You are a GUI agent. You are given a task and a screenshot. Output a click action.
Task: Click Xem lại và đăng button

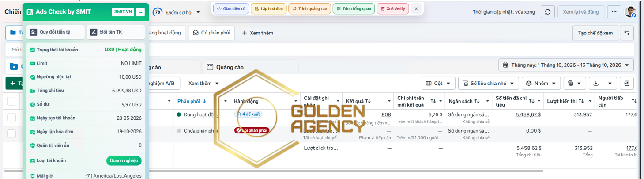(x=581, y=12)
